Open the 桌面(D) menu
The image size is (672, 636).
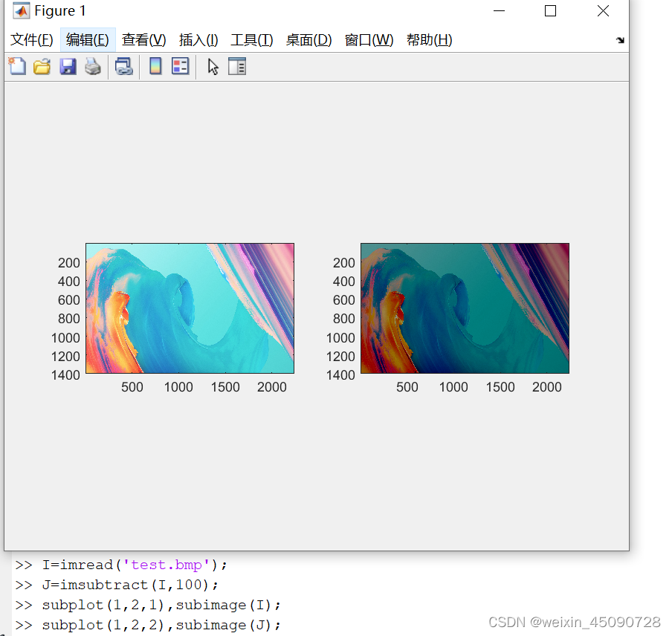[x=308, y=40]
